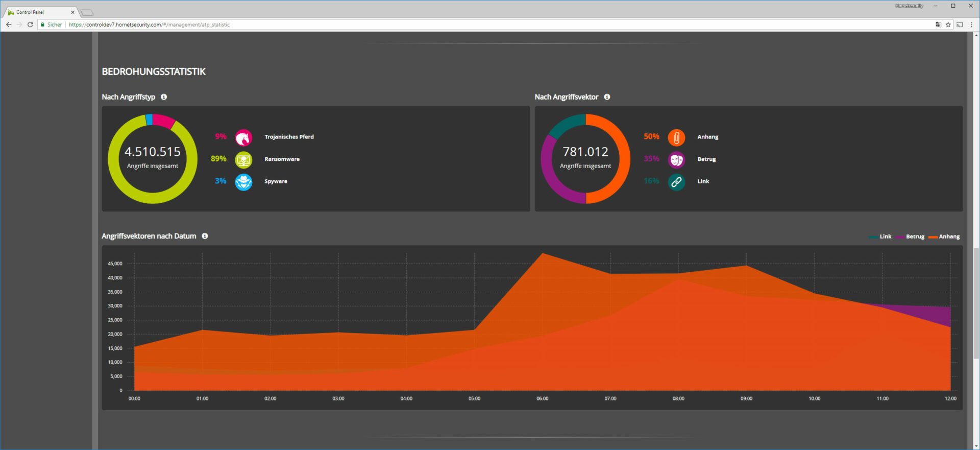
Task: Click the Trojanisches Pferd horse icon
Action: 243,137
